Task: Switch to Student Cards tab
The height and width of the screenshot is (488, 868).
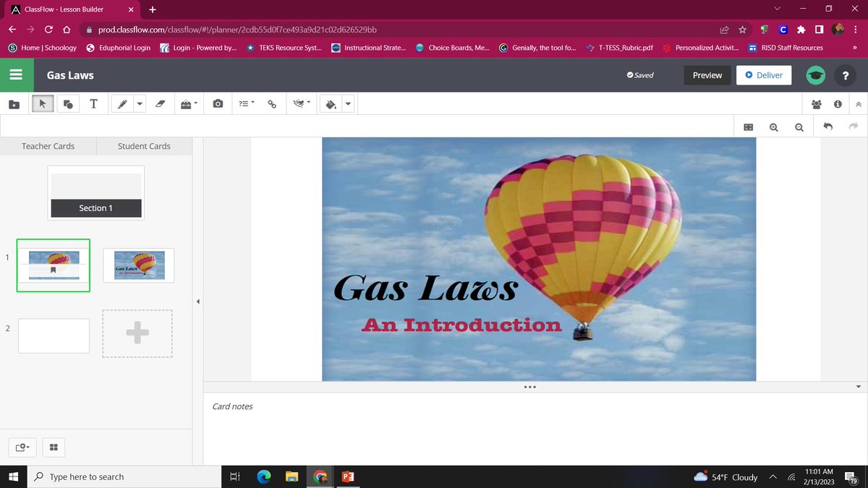Action: pyautogui.click(x=144, y=146)
